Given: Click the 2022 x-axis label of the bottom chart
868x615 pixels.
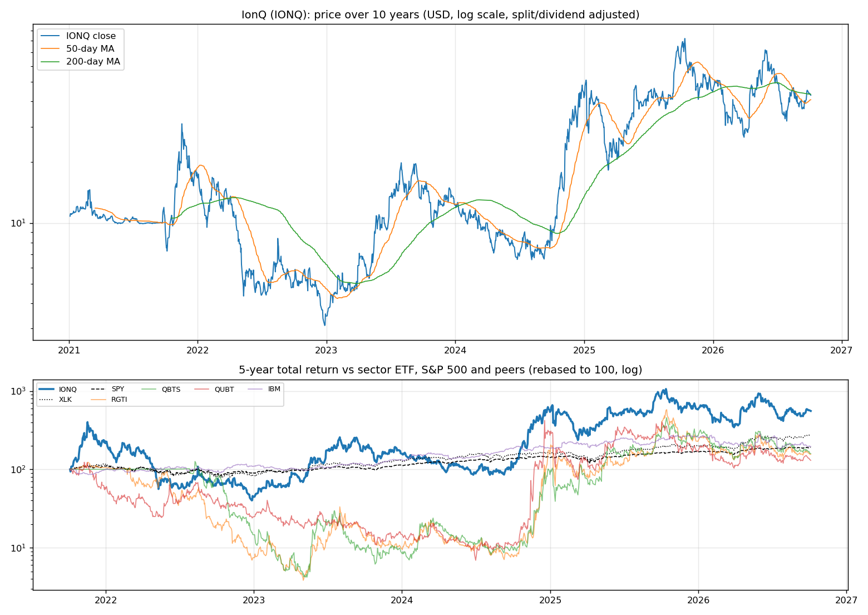Looking at the screenshot, I should 106,601.
